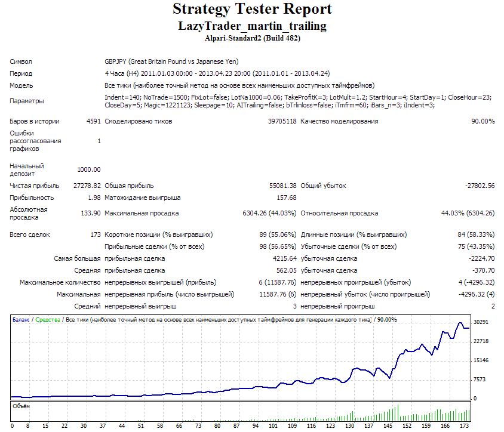This screenshot has width=504, height=432.
Task: Click total trades value 173
Action: pos(96,234)
